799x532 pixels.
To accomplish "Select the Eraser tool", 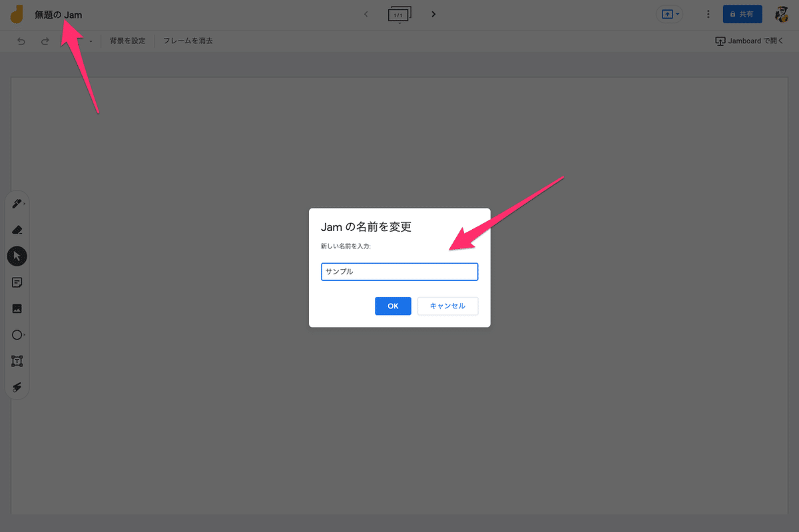I will (x=17, y=230).
